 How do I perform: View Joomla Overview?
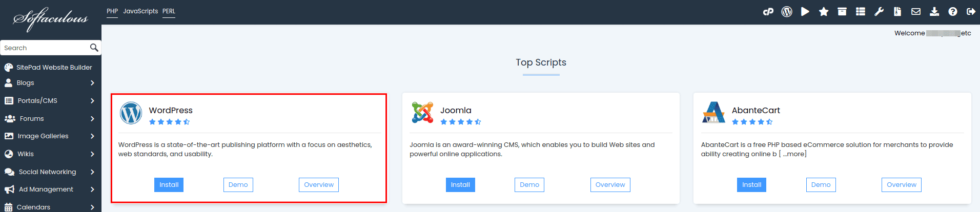coord(610,185)
